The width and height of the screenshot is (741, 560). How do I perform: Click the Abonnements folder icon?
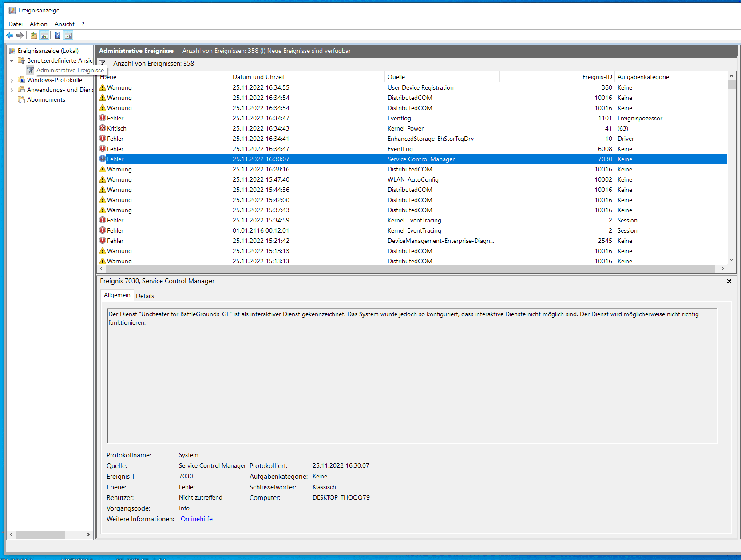click(x=21, y=99)
